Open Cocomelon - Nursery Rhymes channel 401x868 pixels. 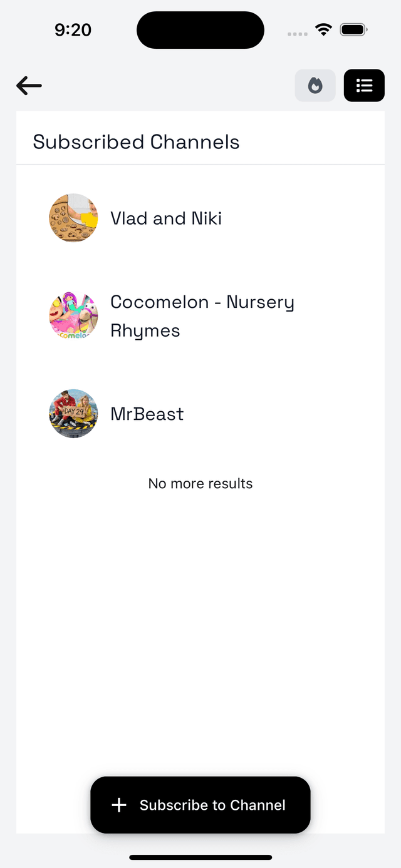[202, 315]
